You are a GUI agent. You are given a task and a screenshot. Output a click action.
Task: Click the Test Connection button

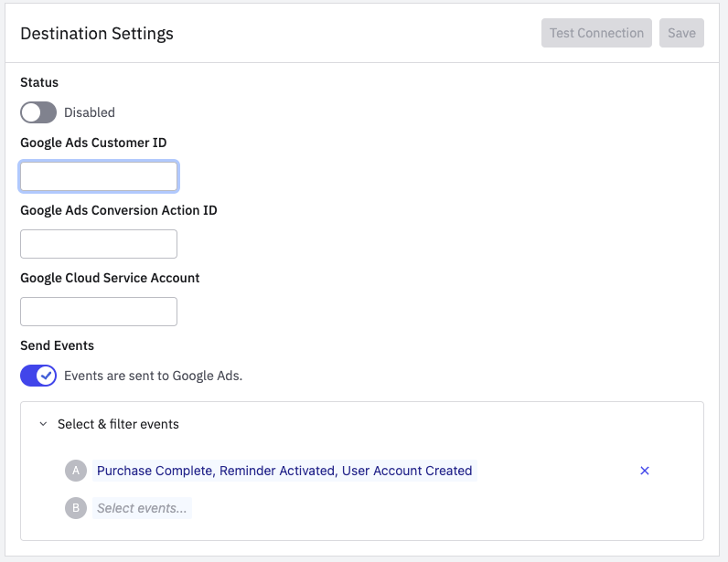[x=596, y=33]
